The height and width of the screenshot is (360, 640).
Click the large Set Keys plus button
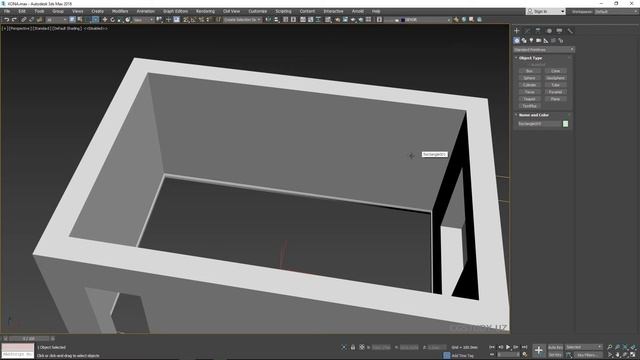[x=539, y=350]
